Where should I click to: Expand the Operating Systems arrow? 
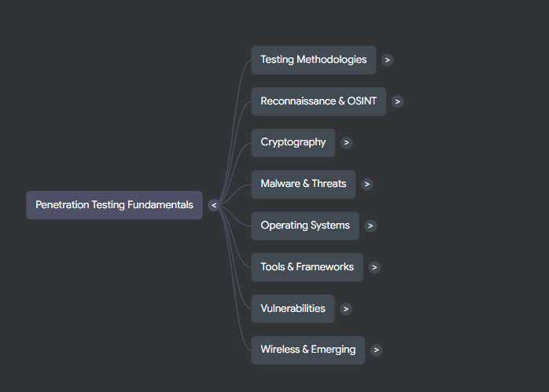(x=370, y=226)
